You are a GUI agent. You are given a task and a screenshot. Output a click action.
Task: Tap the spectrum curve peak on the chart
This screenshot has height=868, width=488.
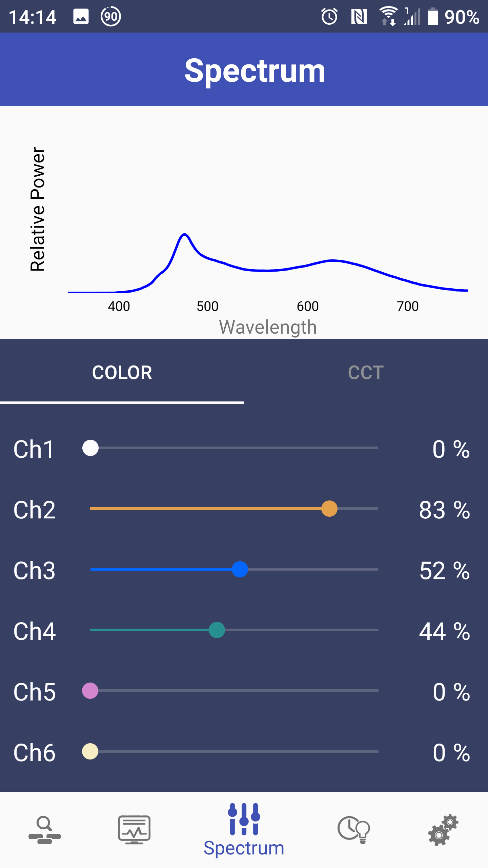pos(184,235)
